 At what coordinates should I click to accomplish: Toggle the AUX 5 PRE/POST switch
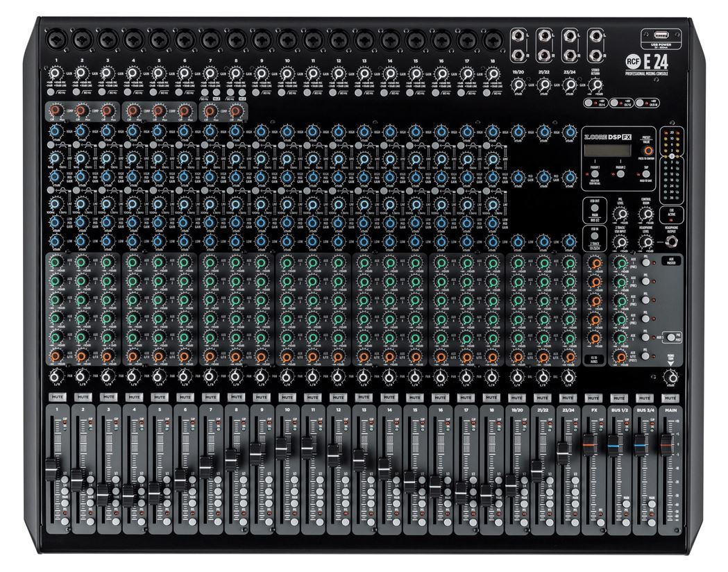[x=670, y=337]
